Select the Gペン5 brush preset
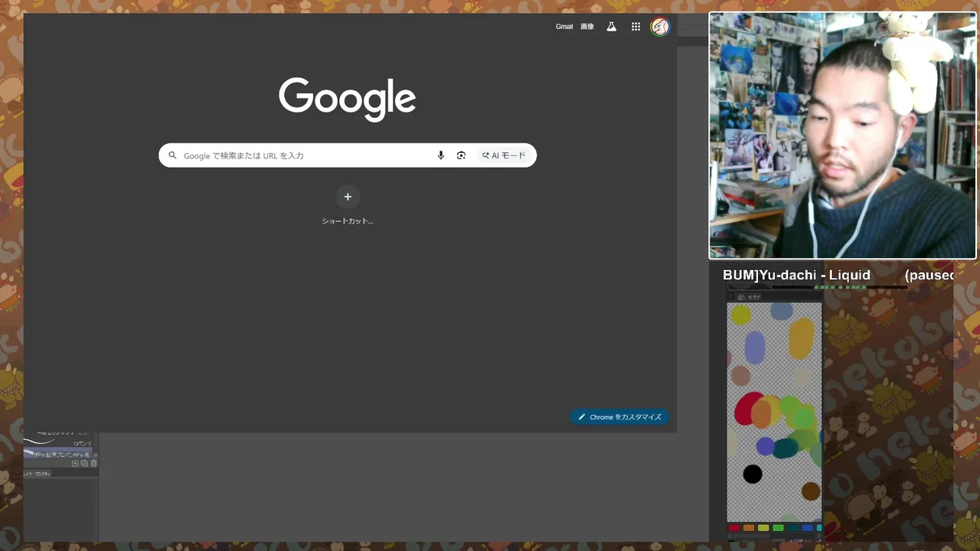 pos(57,442)
